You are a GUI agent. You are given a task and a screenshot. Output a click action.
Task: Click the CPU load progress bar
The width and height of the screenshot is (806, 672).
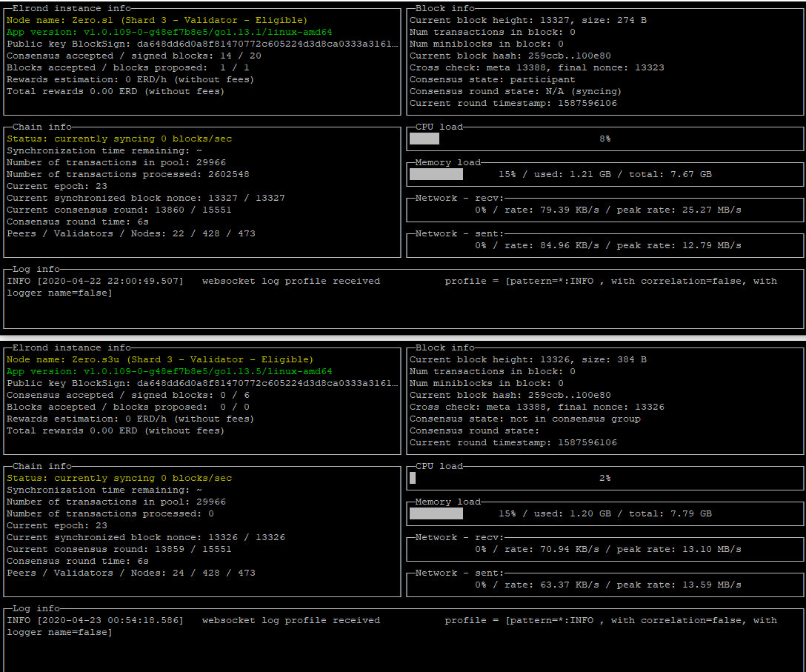coord(424,139)
